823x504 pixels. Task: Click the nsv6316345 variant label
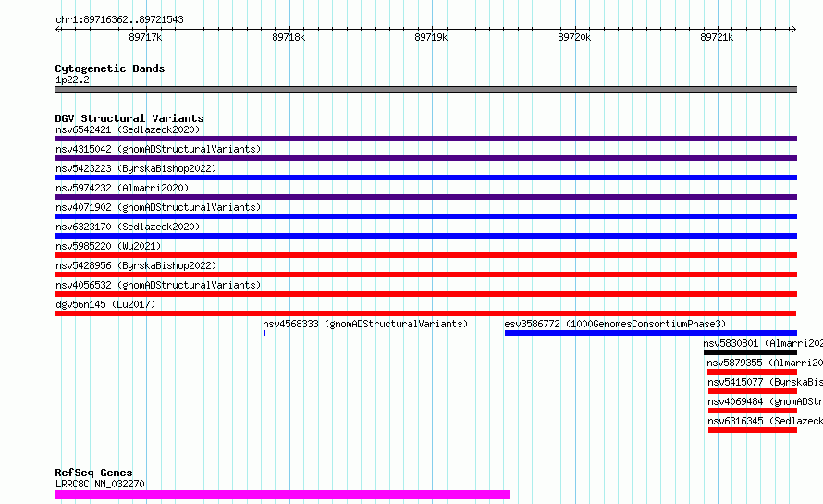(x=766, y=421)
